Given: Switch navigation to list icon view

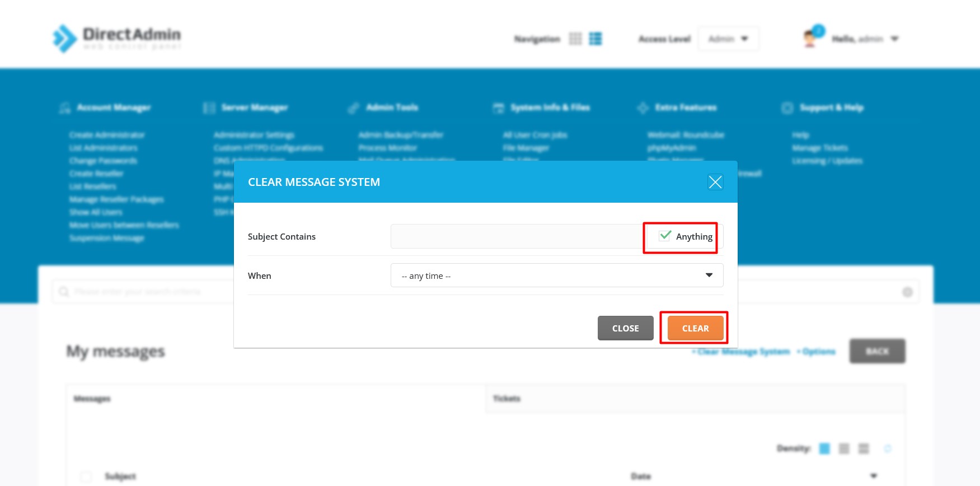Looking at the screenshot, I should (x=595, y=39).
